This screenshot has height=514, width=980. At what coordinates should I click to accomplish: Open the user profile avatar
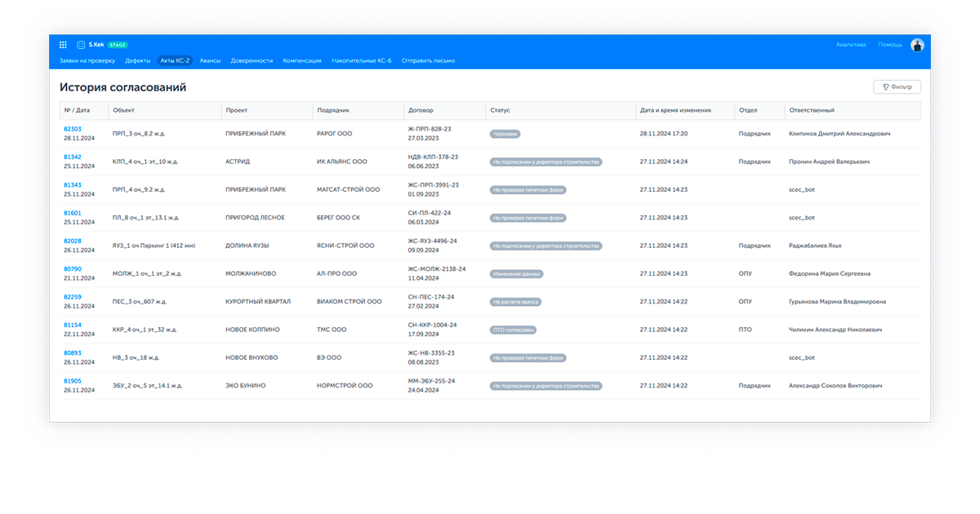917,45
